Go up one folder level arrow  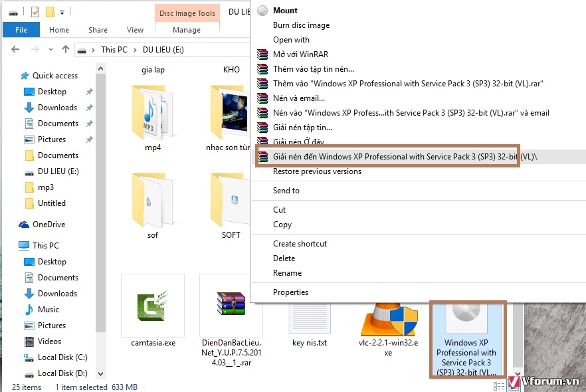(x=66, y=49)
